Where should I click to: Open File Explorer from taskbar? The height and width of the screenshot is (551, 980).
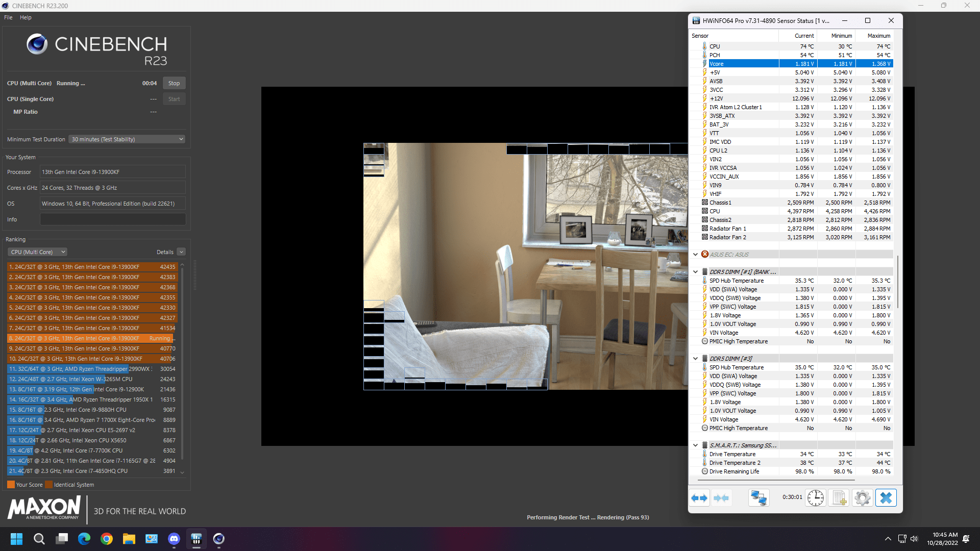click(x=129, y=539)
